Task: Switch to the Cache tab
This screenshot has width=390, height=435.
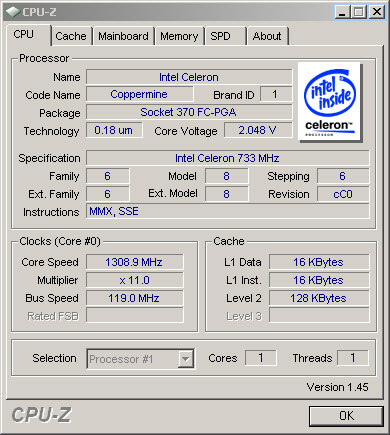Action: [71, 36]
